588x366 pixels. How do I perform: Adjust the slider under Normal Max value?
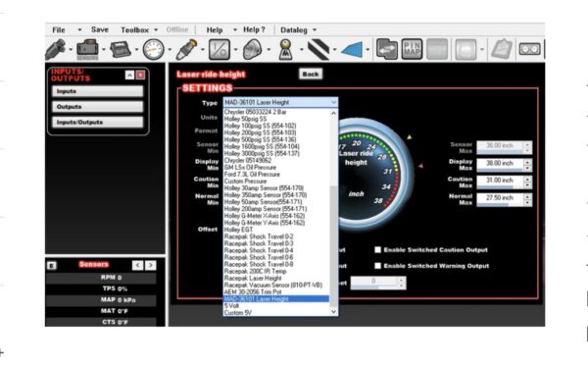(500, 204)
